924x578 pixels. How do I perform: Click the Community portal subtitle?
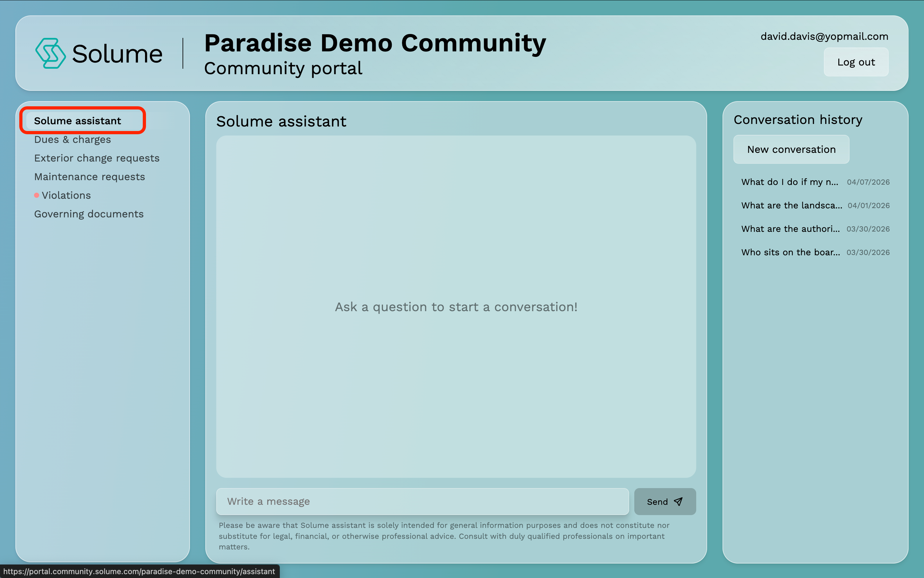point(283,68)
